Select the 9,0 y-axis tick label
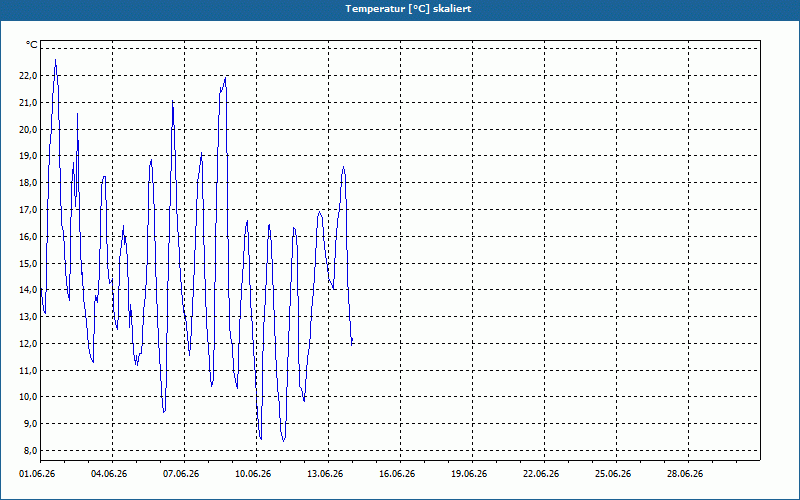 (x=30, y=423)
